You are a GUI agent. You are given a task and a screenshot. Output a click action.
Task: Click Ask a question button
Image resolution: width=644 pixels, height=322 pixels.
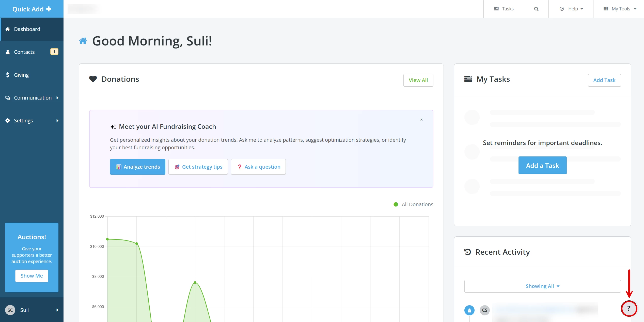point(258,167)
